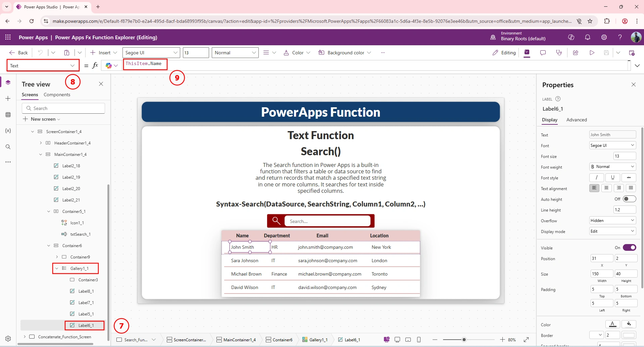Open Power Apps settings gear in purple header

click(x=604, y=37)
